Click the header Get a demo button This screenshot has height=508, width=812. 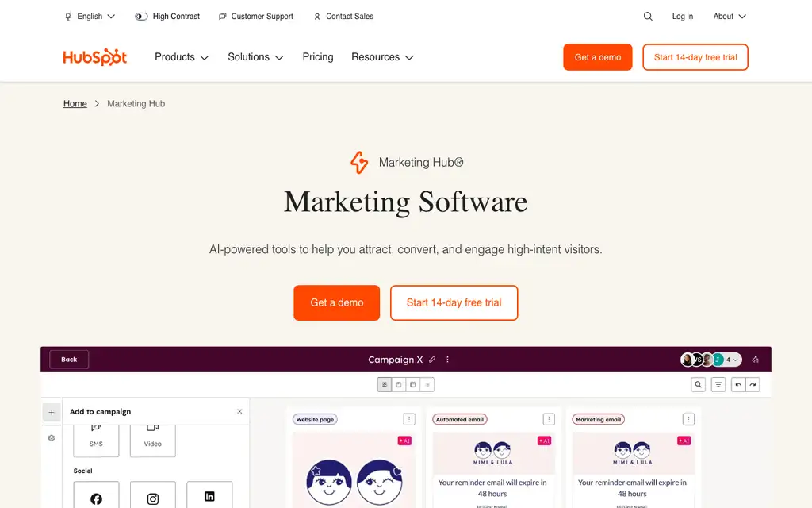click(x=598, y=57)
